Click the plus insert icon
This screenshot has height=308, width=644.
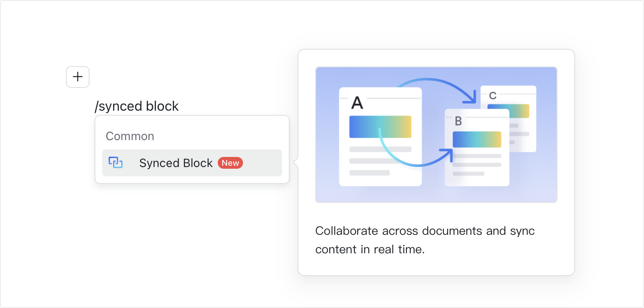[77, 77]
